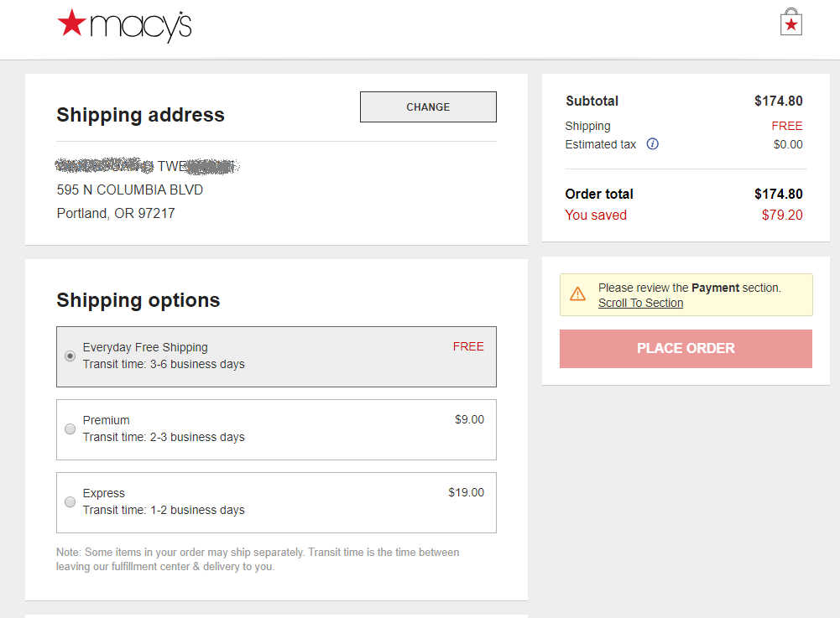Click the You saved $79.20 amount
840x618 pixels.
click(x=781, y=215)
